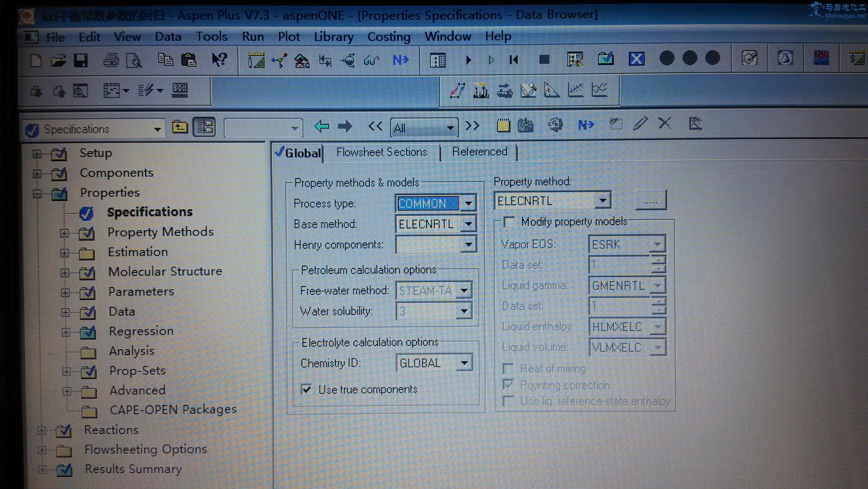Enable Modify property models checkbox

pos(508,222)
